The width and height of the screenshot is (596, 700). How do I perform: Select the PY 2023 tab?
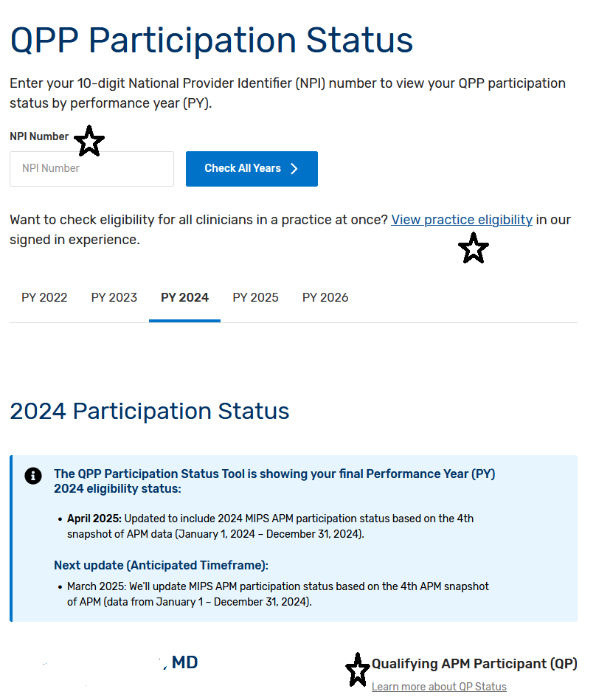point(114,298)
